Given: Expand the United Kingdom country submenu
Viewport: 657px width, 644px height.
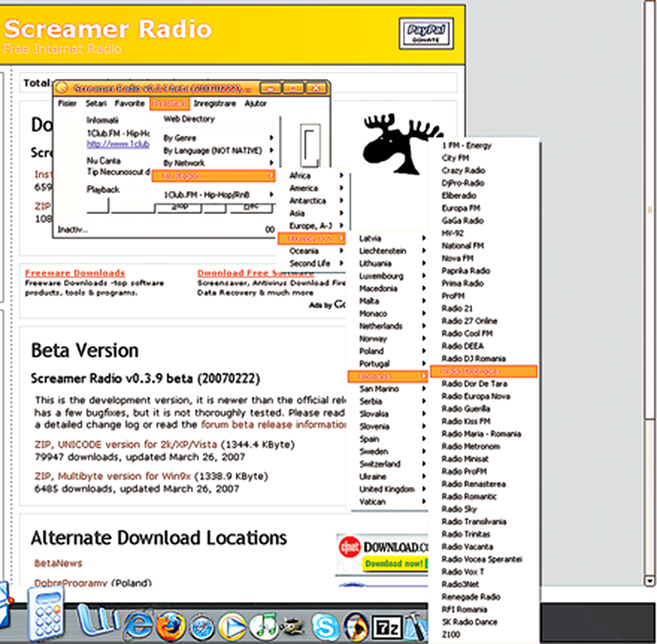Looking at the screenshot, I should tap(388, 489).
